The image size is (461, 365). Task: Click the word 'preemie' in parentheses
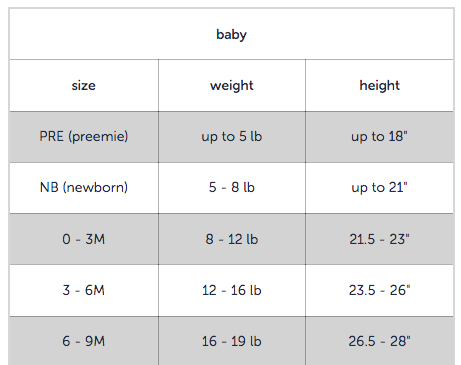[98, 137]
